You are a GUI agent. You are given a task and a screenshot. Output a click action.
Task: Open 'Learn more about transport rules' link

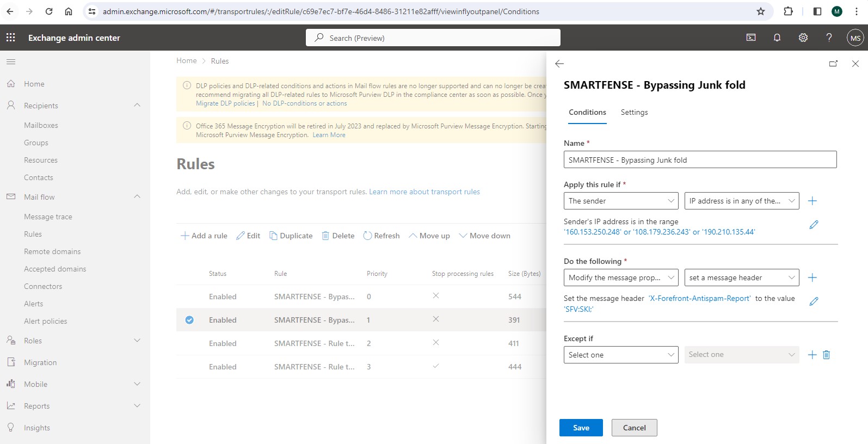click(x=424, y=192)
